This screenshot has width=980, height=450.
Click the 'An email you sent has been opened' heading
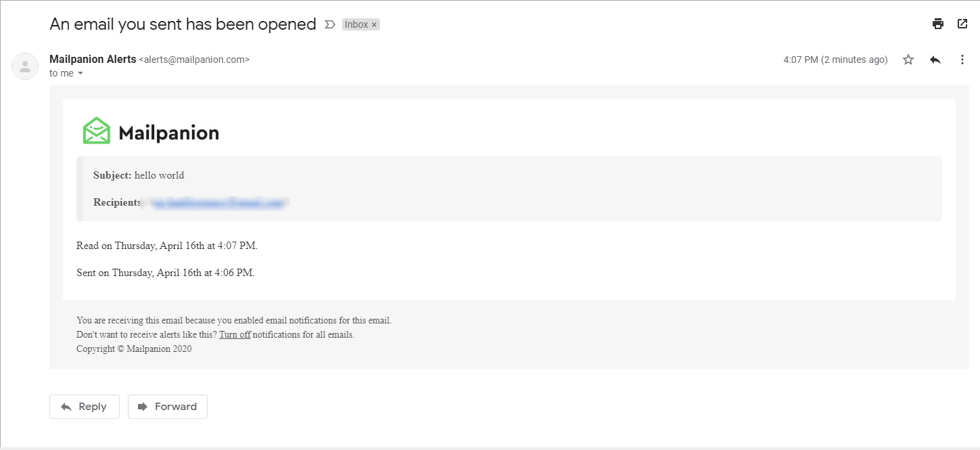183,24
